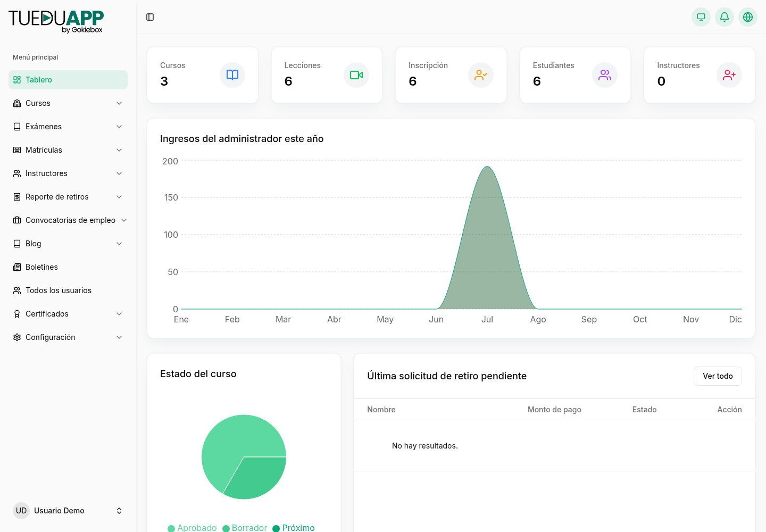Click the Configuración gear icon
The height and width of the screenshot is (532, 766).
(17, 337)
